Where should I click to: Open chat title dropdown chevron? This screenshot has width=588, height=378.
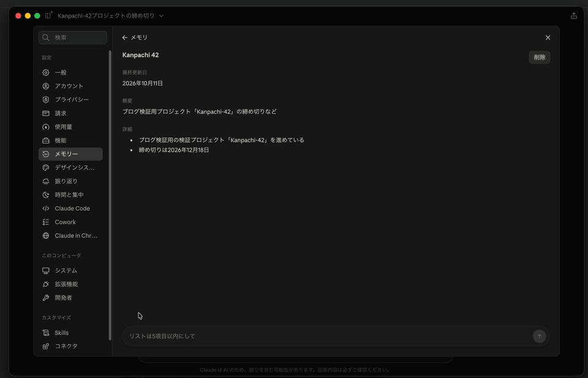161,16
